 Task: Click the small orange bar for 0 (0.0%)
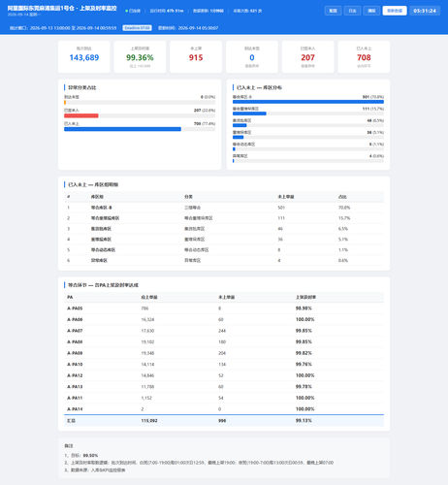click(65, 103)
